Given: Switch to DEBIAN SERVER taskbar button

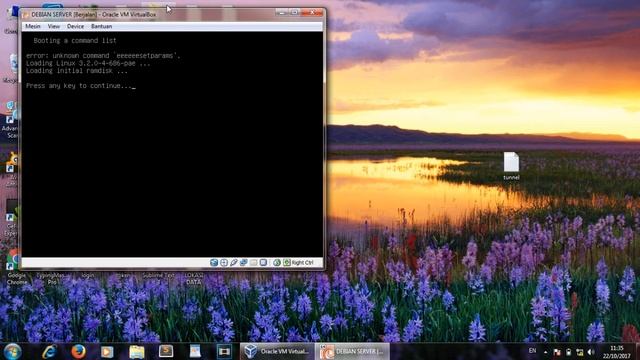Looking at the screenshot, I should [x=353, y=351].
